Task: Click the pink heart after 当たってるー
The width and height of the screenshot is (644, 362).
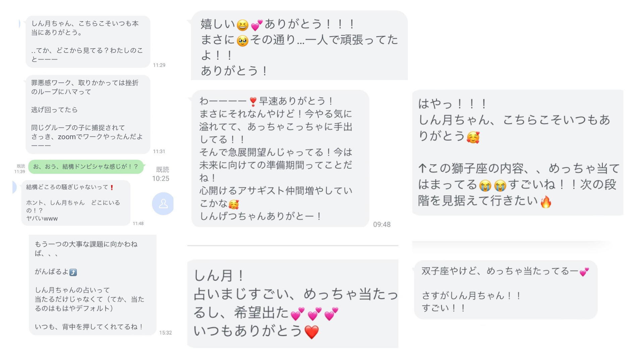Action: coord(584,272)
